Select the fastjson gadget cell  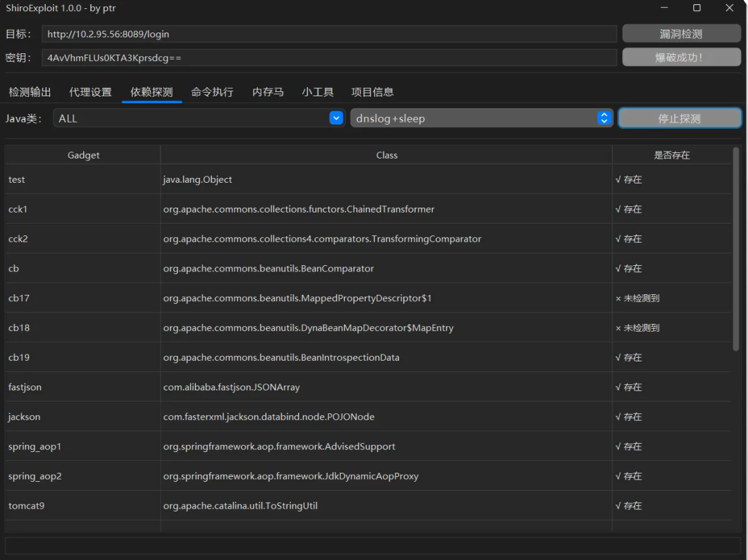(x=84, y=387)
